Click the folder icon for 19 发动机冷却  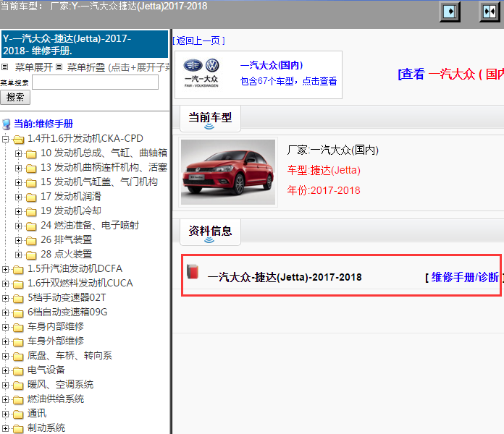click(31, 212)
